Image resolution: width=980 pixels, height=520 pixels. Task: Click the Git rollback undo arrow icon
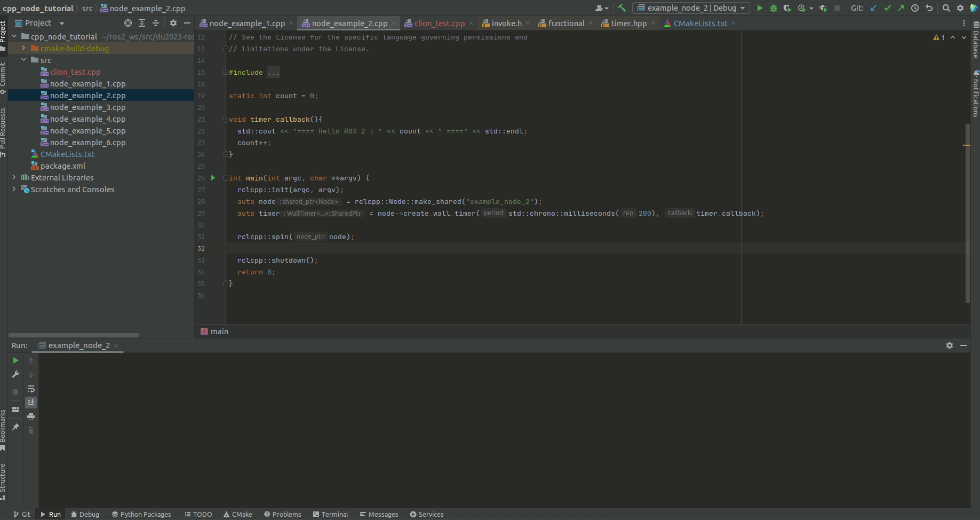[929, 8]
